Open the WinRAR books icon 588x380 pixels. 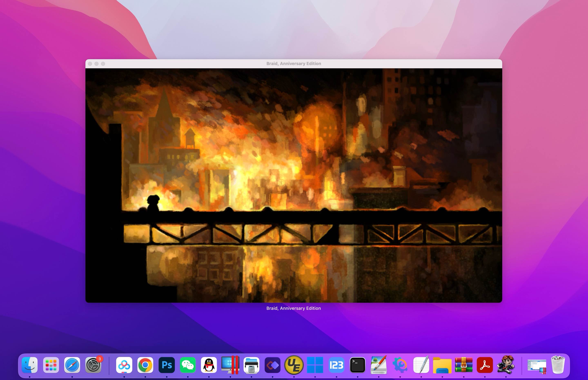[464, 365]
